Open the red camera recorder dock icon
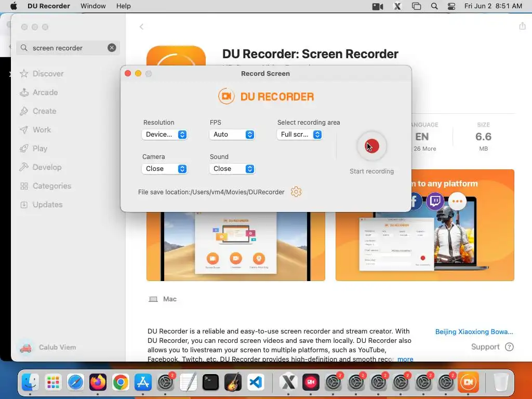532x399 pixels. coord(311,382)
